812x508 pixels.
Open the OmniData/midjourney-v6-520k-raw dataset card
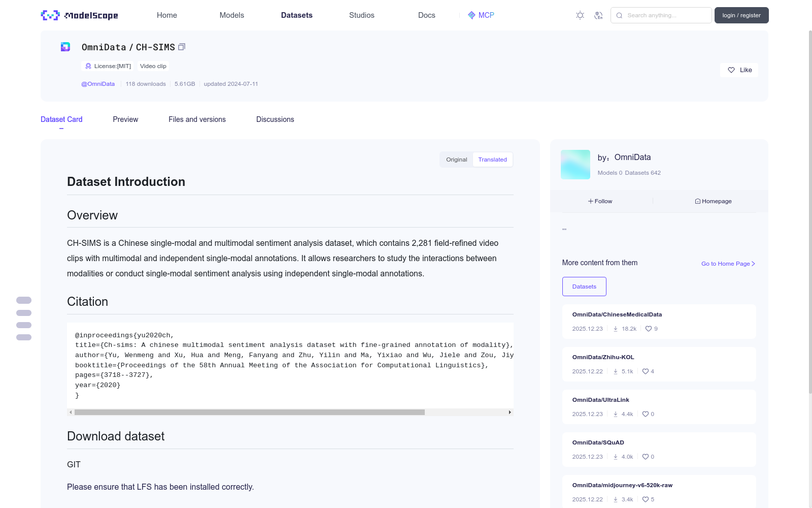[x=659, y=492]
